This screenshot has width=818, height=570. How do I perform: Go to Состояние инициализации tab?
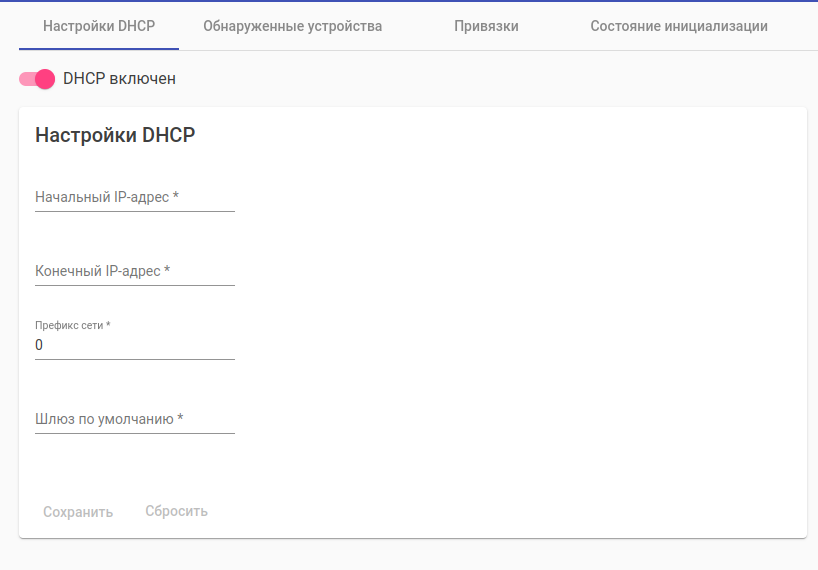coord(679,26)
